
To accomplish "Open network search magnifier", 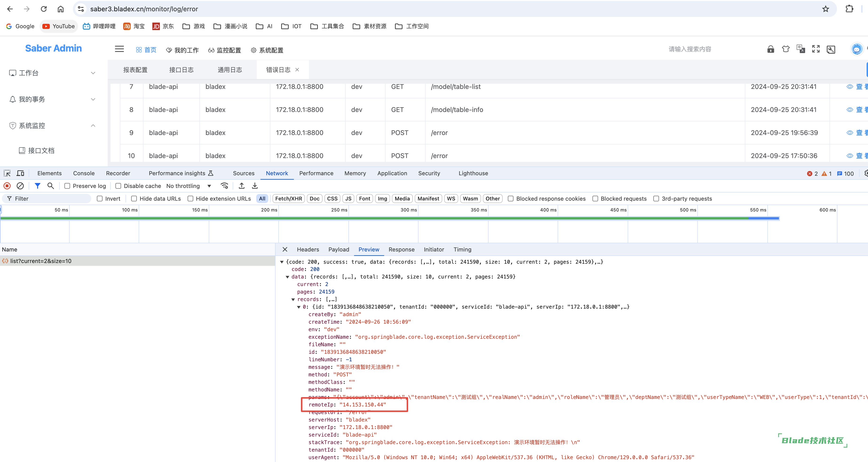I will click(51, 186).
